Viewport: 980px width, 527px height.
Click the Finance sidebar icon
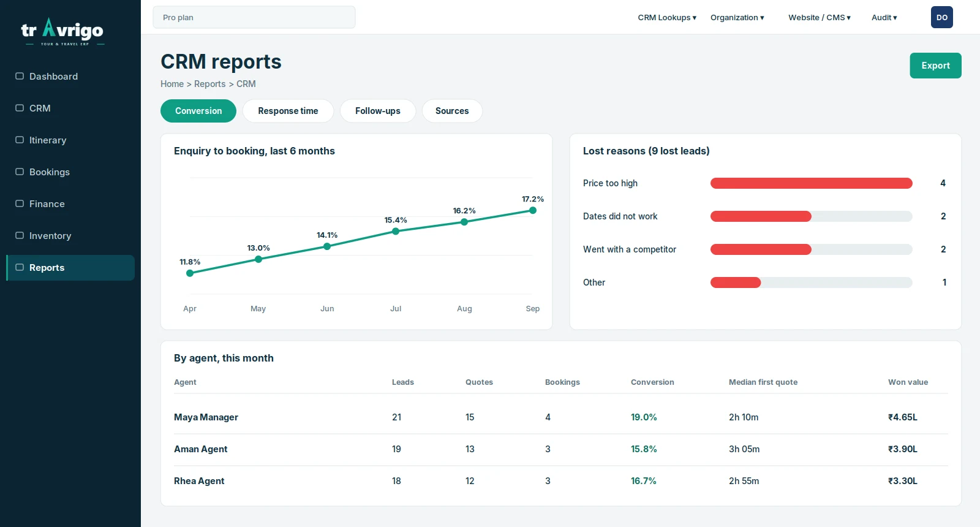(20, 203)
